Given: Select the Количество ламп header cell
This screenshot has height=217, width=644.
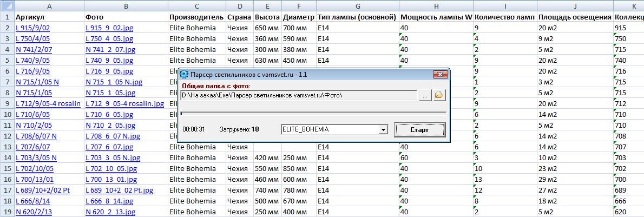Looking at the screenshot, I should coord(505,17).
